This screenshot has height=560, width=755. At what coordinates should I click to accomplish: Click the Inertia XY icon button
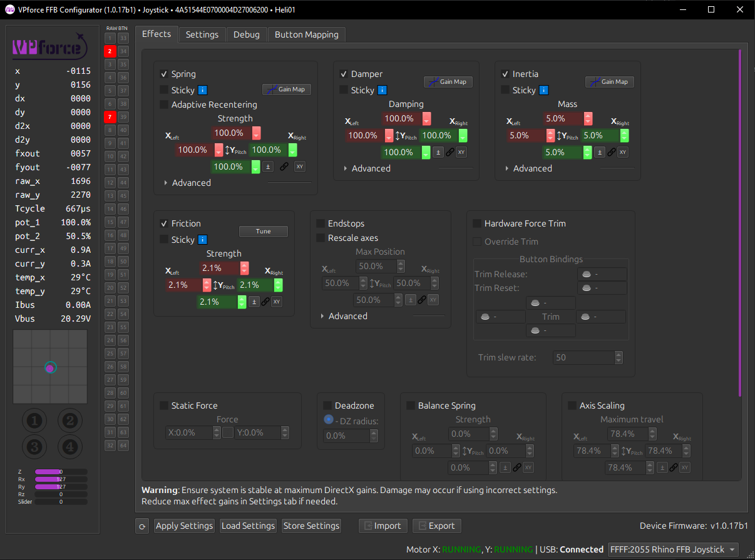(x=623, y=152)
